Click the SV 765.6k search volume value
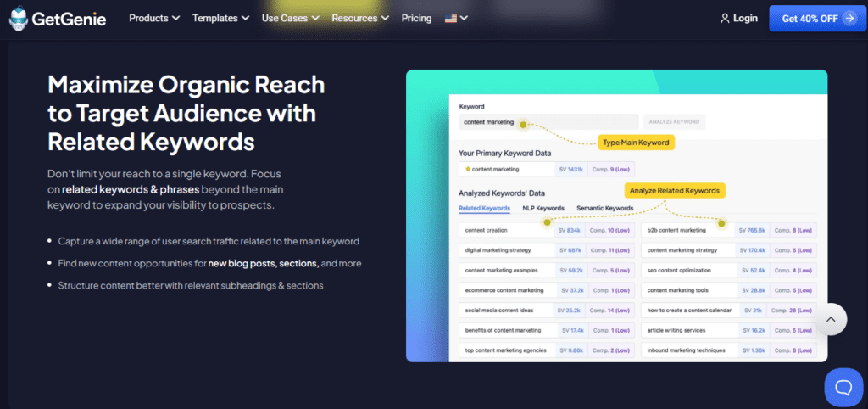The image size is (868, 409). coord(753,230)
